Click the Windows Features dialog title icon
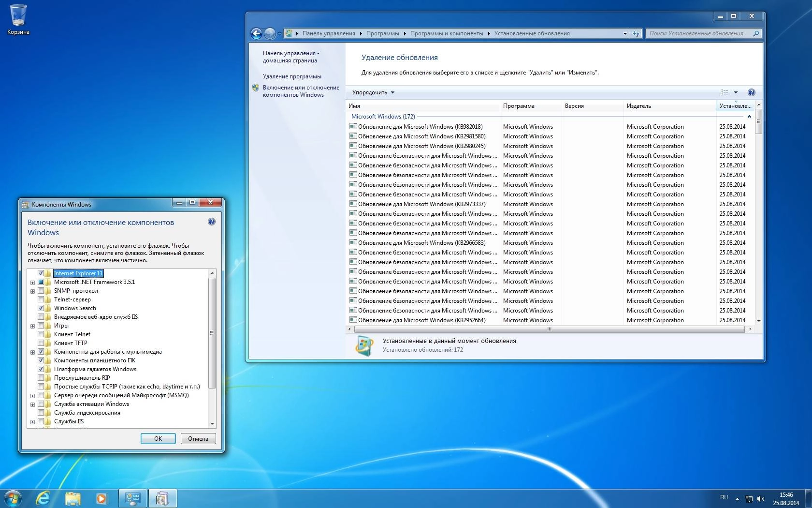Image resolution: width=812 pixels, height=508 pixels. (x=26, y=205)
